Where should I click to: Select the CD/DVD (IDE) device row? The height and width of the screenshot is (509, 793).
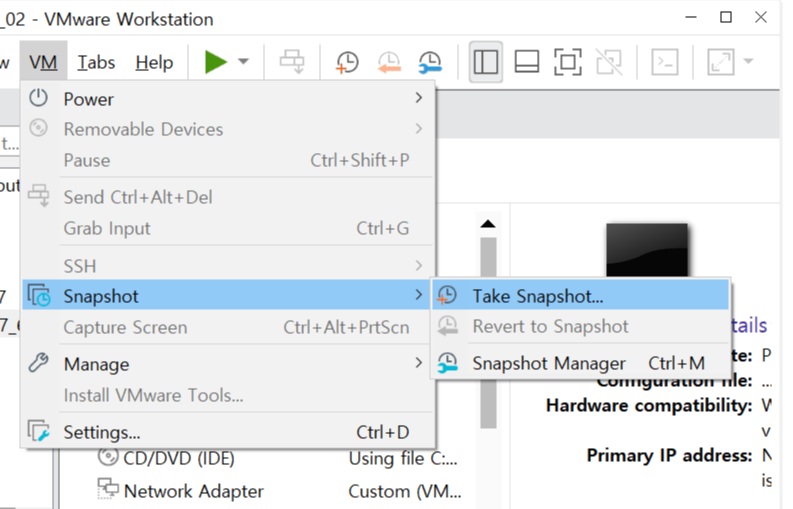[x=277, y=458]
